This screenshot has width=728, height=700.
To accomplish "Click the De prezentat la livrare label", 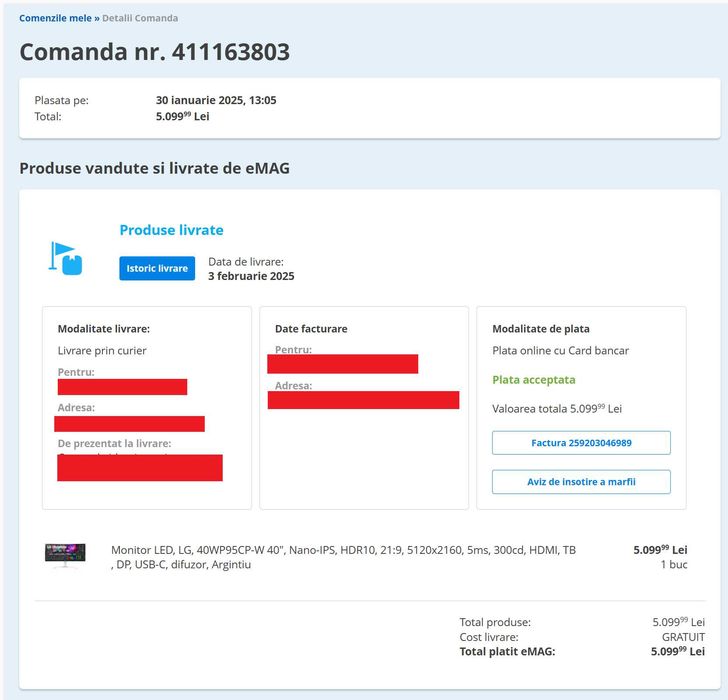I will [114, 443].
